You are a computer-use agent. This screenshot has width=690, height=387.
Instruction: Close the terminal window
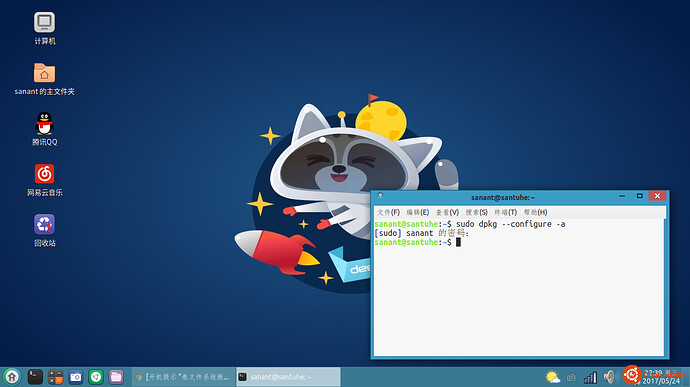coord(657,196)
